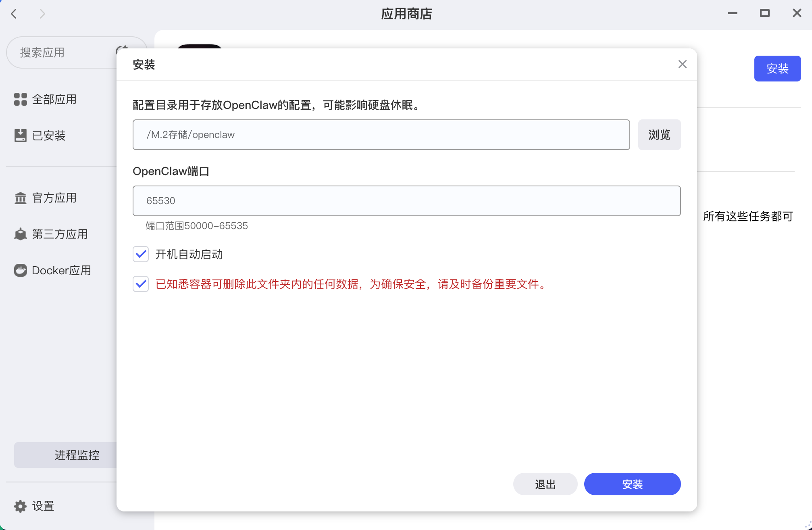Viewport: 812px width, 530px height.
Task: Click top-right 安装 button behind dialog
Action: 777,69
